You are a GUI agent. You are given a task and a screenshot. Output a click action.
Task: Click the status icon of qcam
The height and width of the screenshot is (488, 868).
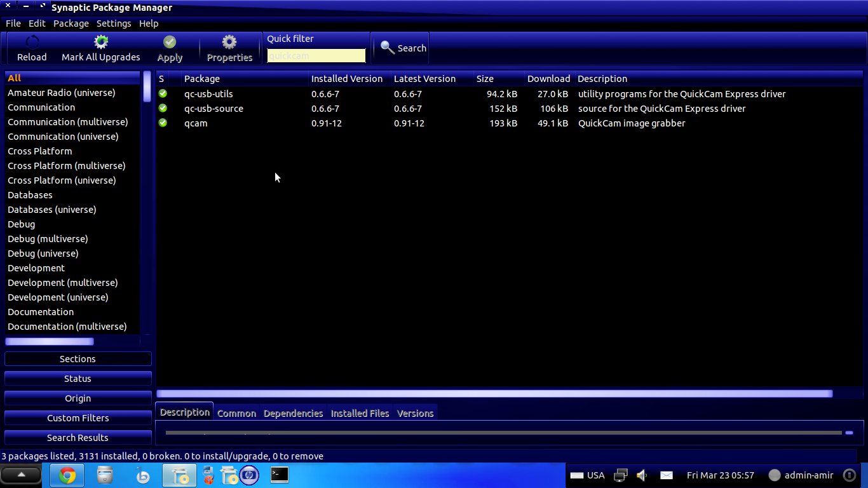point(163,123)
